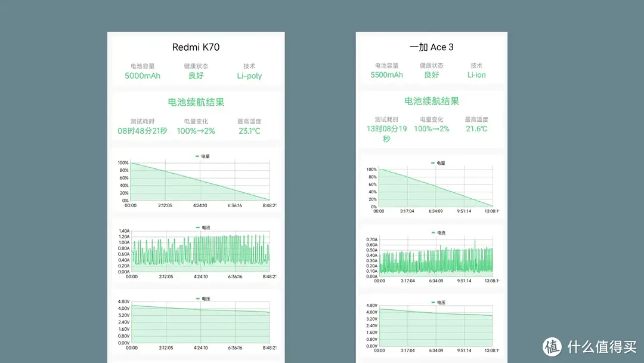This screenshot has height=363, width=644.
Task: Select the Redmi K70 title
Action: 196,47
